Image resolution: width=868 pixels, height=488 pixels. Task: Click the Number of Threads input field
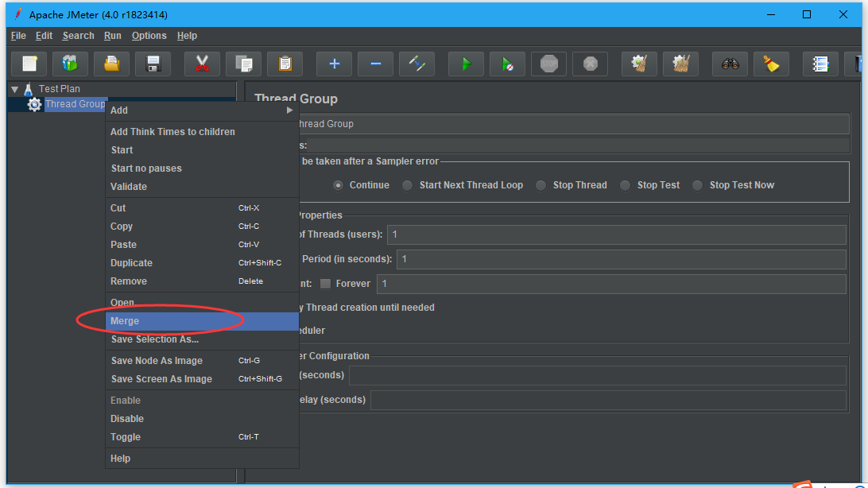(x=616, y=234)
